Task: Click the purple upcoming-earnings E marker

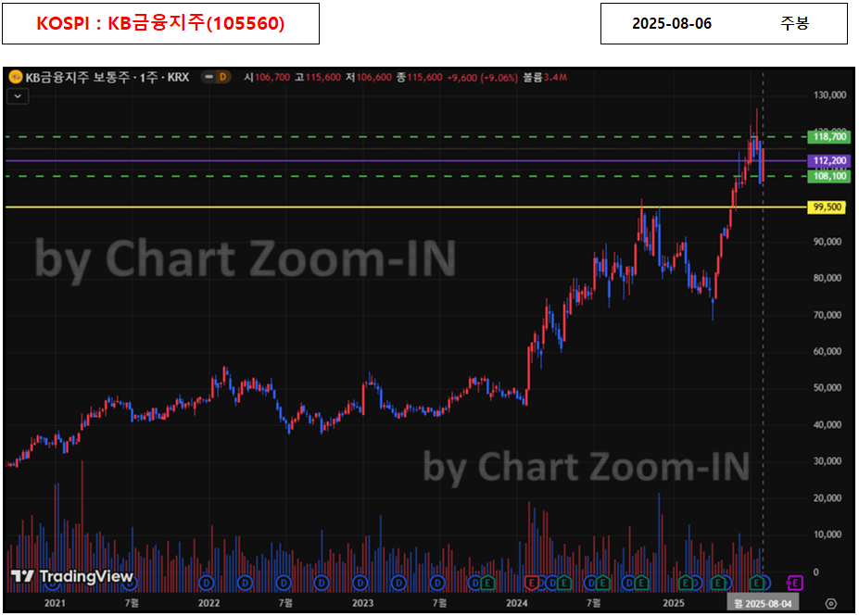Action: tap(795, 584)
